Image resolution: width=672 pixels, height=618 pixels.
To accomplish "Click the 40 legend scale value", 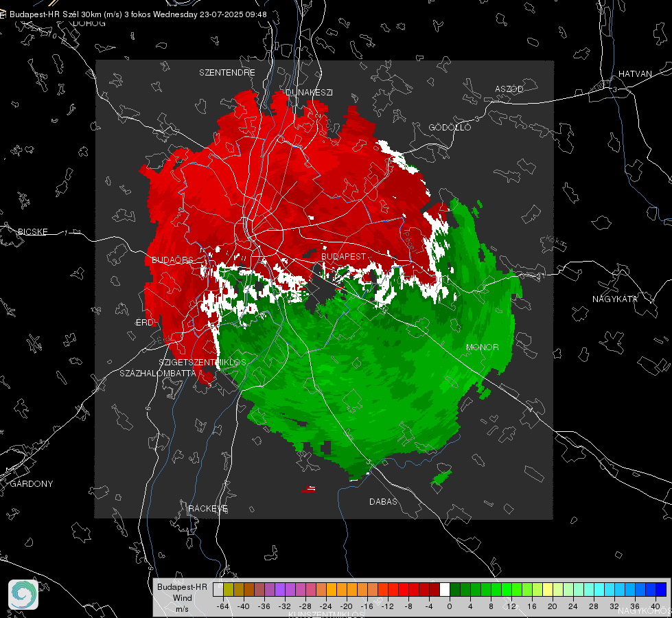I will [x=656, y=606].
